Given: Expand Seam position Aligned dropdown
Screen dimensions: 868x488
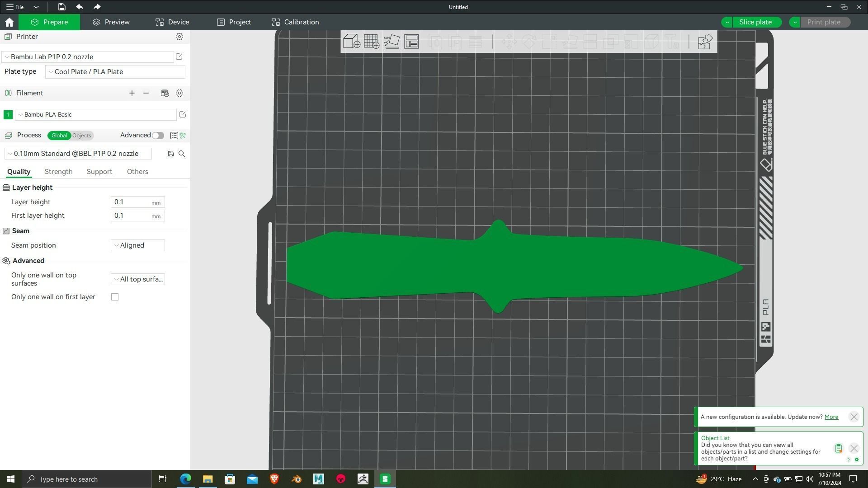Looking at the screenshot, I should (137, 245).
